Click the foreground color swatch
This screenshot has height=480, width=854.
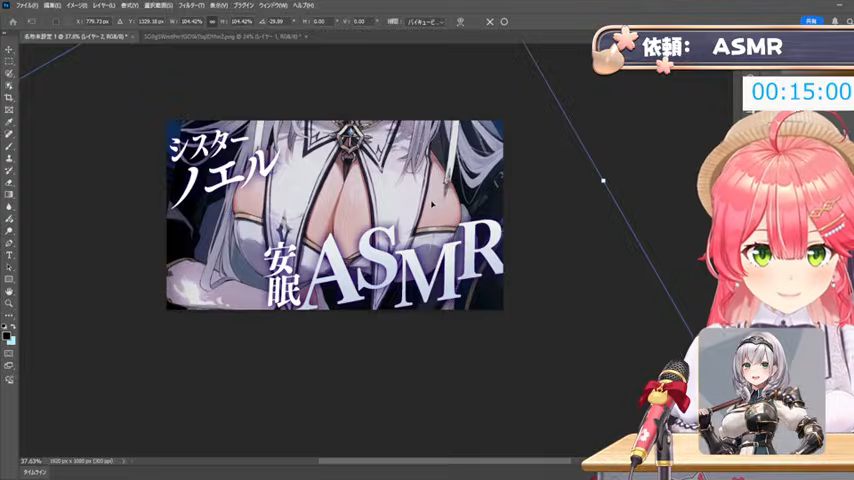(x=6, y=336)
